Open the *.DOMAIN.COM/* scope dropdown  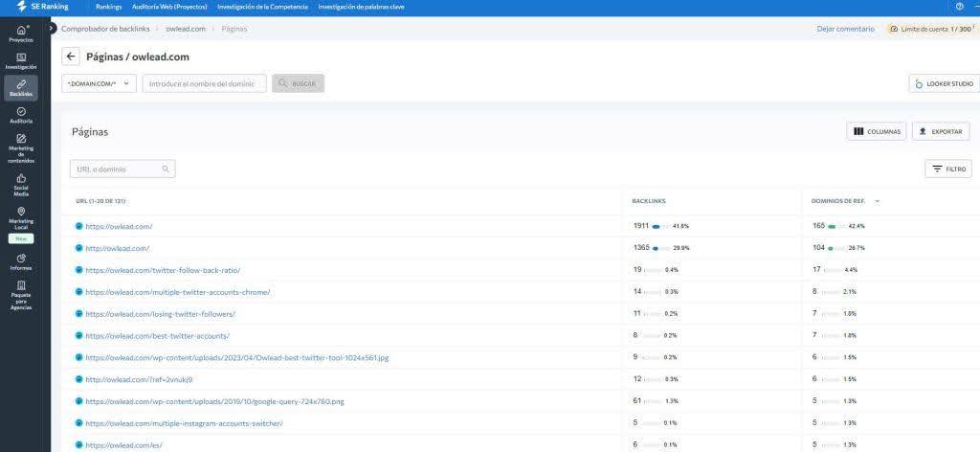[99, 83]
